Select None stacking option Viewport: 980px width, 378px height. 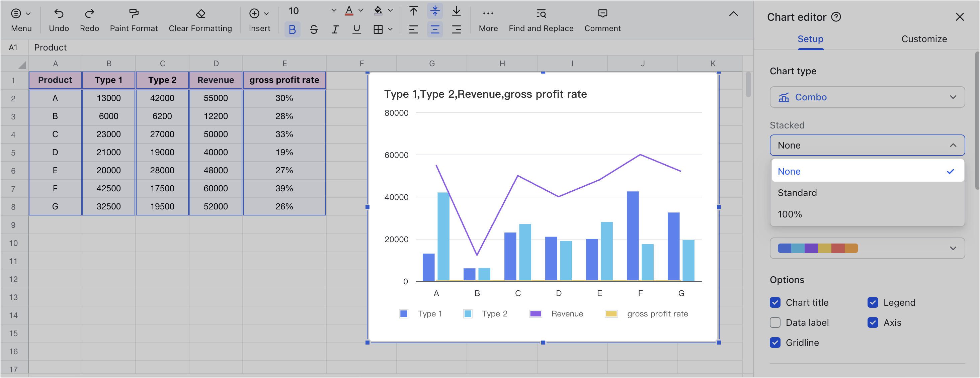(x=868, y=172)
